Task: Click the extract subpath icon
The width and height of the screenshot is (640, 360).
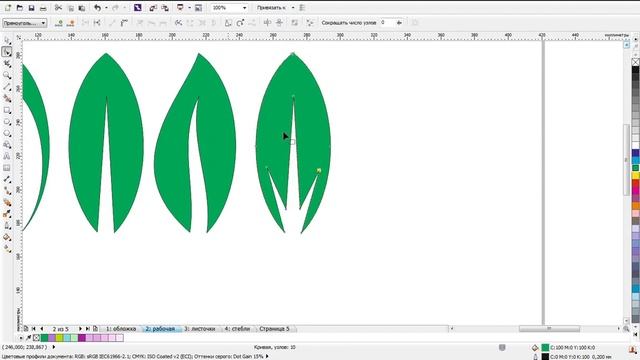Action: [x=201, y=23]
